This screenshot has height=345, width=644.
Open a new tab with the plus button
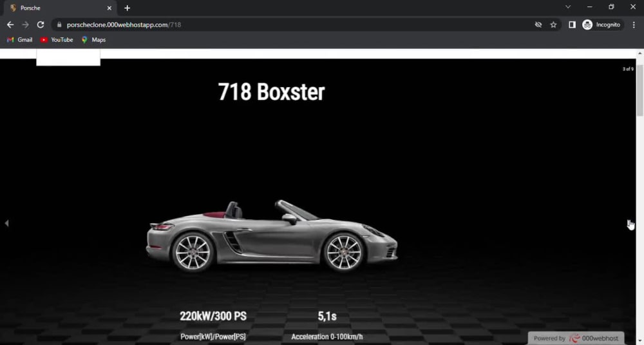pos(128,8)
